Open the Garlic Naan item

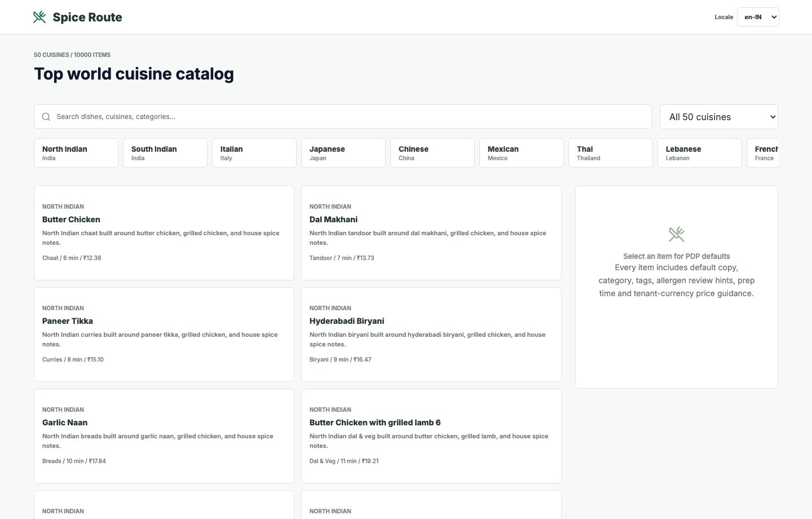tap(164, 436)
